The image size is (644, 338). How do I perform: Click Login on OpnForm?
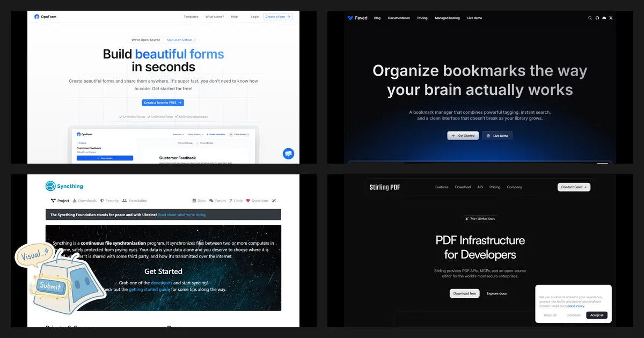coord(255,17)
